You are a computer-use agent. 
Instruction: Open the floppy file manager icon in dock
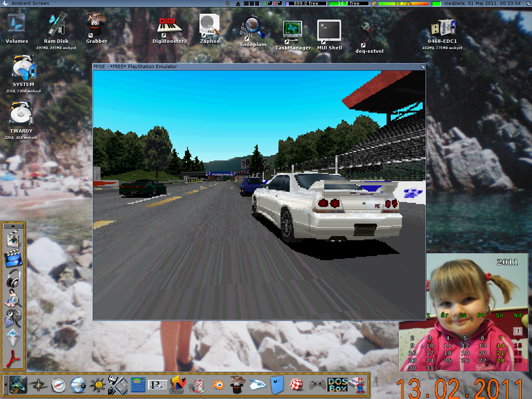coord(118,385)
